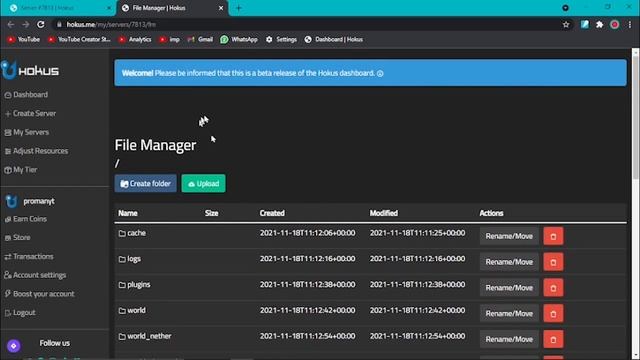Open Adjust Resources in sidebar
This screenshot has height=360, width=640.
click(36, 151)
